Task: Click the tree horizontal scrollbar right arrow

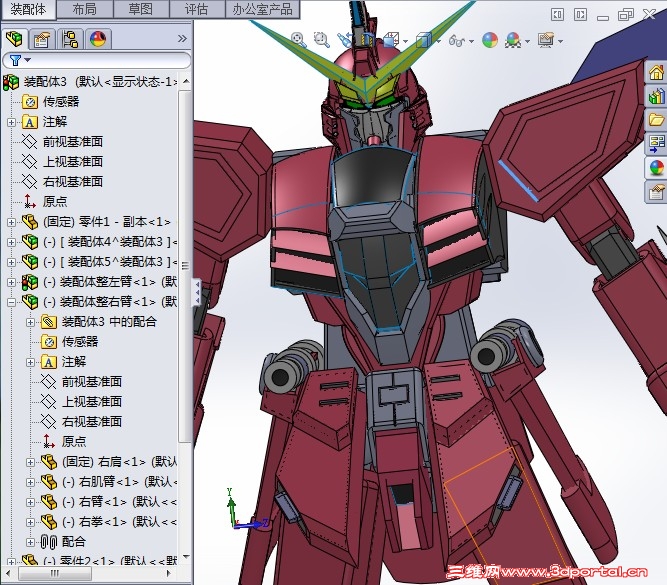Action: click(x=168, y=573)
